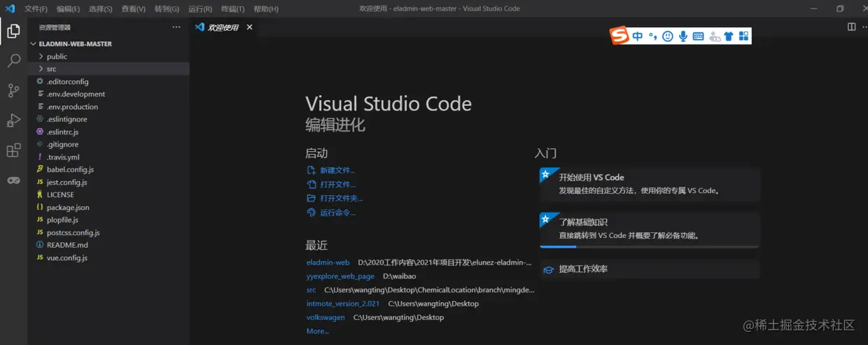The width and height of the screenshot is (868, 345).
Task: Open the 查看(V) menu
Action: [x=133, y=9]
